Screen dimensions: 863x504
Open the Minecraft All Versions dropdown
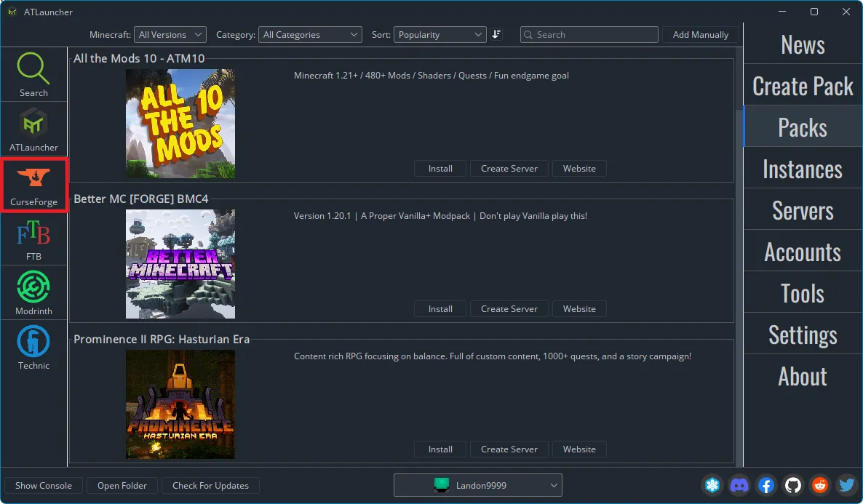point(170,35)
